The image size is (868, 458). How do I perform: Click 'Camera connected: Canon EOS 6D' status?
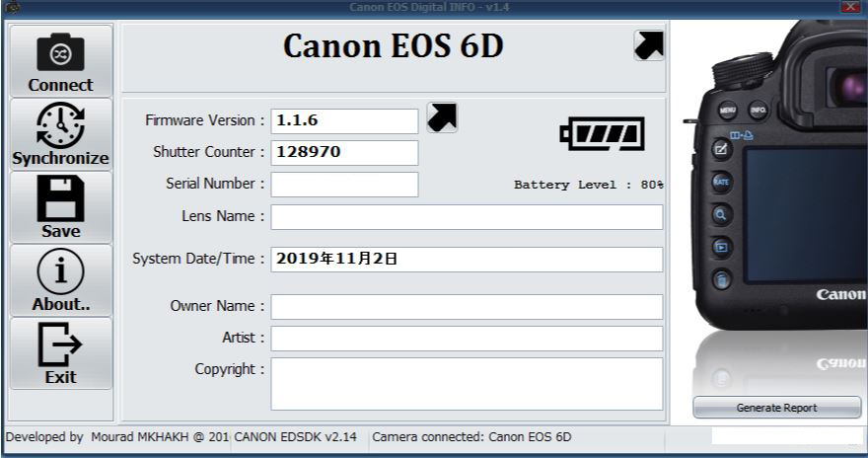click(x=471, y=437)
